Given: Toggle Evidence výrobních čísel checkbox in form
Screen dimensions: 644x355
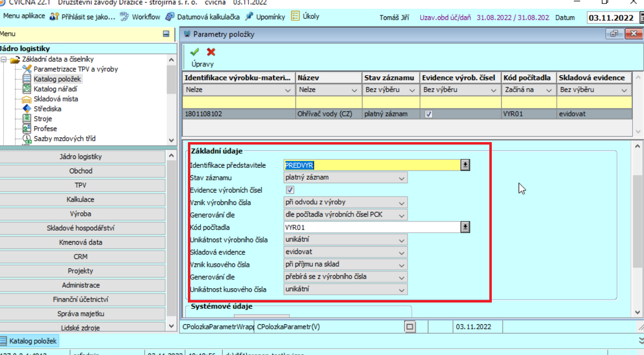Looking at the screenshot, I should click(x=290, y=190).
